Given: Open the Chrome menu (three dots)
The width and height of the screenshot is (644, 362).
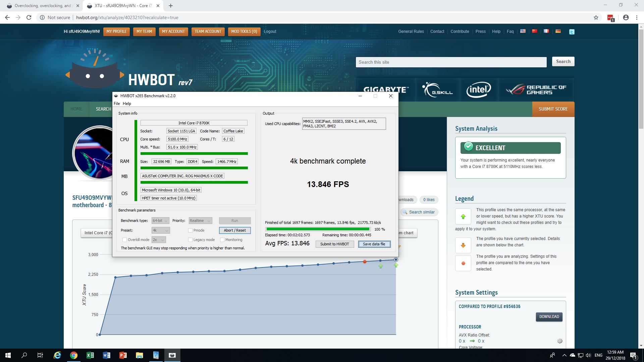Looking at the screenshot, I should (637, 17).
